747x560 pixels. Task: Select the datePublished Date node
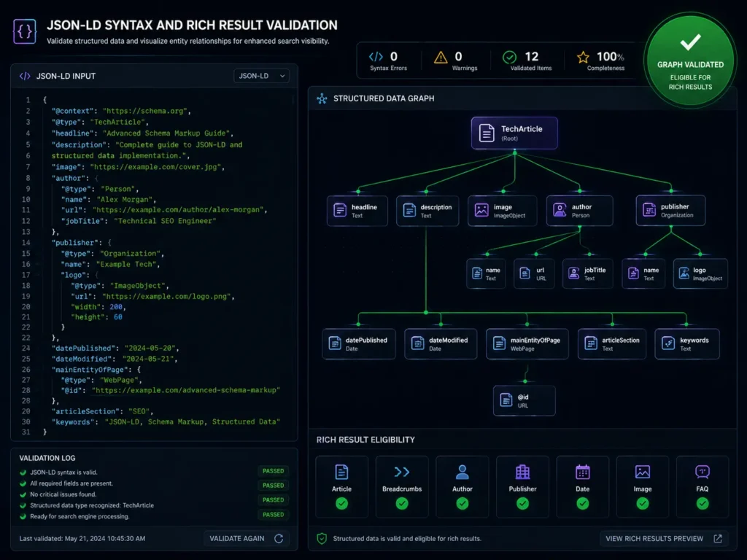(359, 344)
